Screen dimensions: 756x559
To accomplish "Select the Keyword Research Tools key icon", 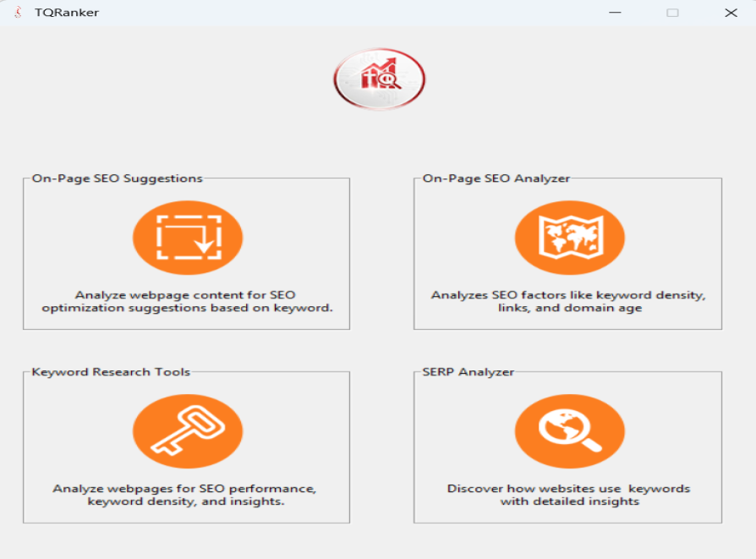I will 187,431.
